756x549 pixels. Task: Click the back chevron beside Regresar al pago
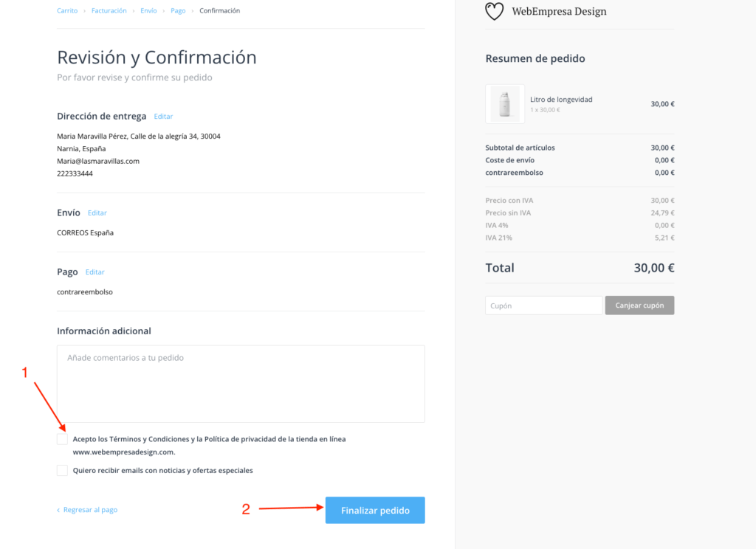[x=58, y=510]
